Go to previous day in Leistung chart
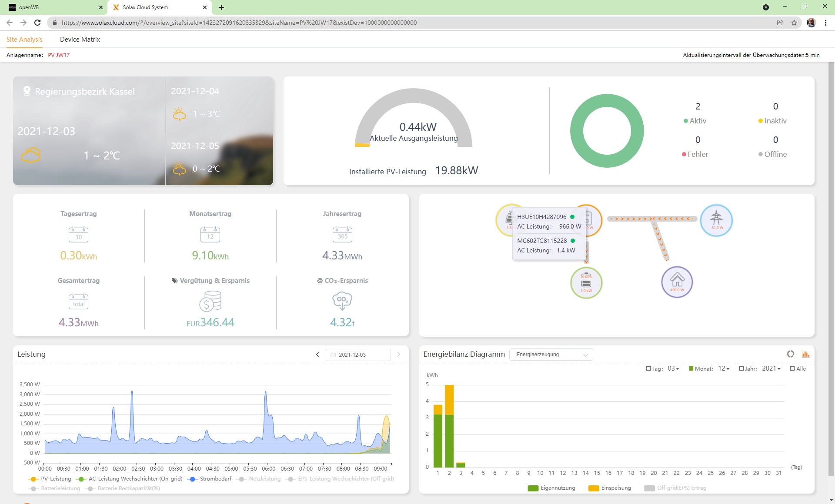 (x=317, y=355)
